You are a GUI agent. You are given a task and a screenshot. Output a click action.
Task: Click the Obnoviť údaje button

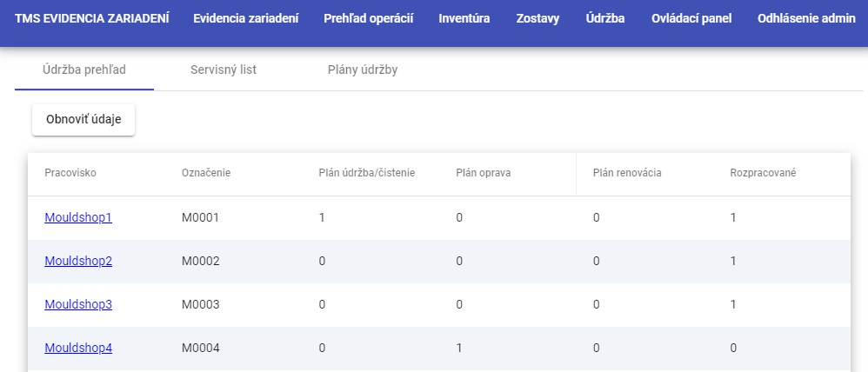pyautogui.click(x=83, y=120)
